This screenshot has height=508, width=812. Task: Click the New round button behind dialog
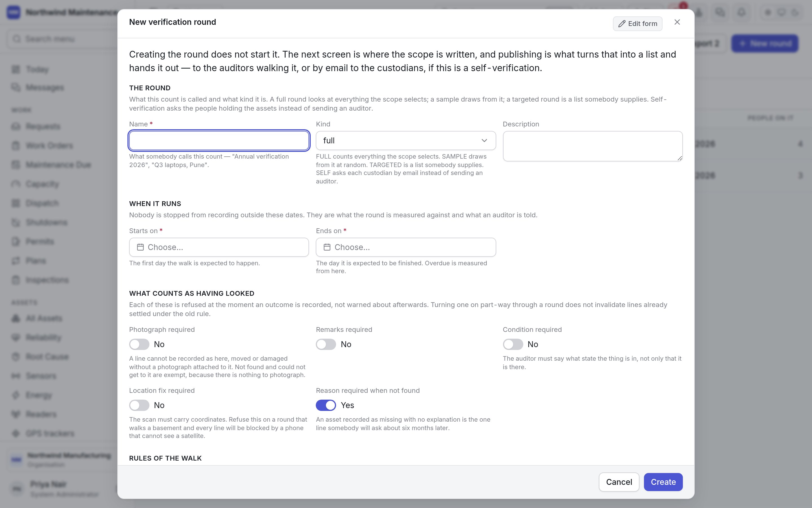tap(765, 43)
